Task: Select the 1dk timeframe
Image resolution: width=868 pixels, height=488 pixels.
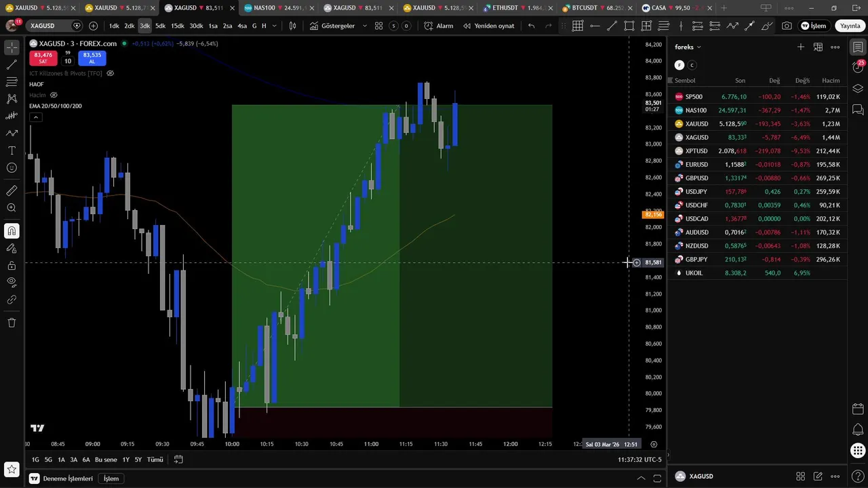Action: (x=113, y=26)
